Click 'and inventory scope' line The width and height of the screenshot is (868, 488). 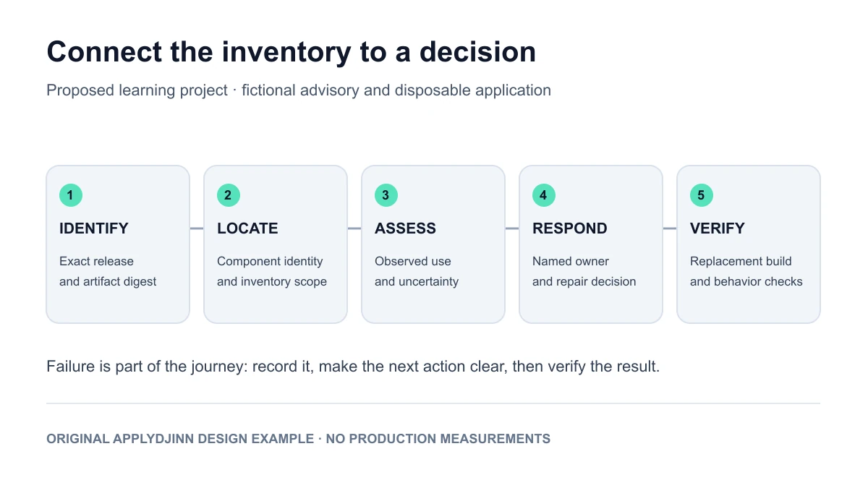click(x=272, y=281)
